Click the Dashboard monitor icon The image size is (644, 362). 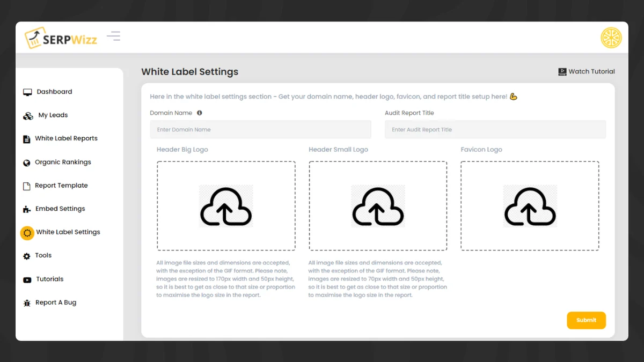(27, 92)
